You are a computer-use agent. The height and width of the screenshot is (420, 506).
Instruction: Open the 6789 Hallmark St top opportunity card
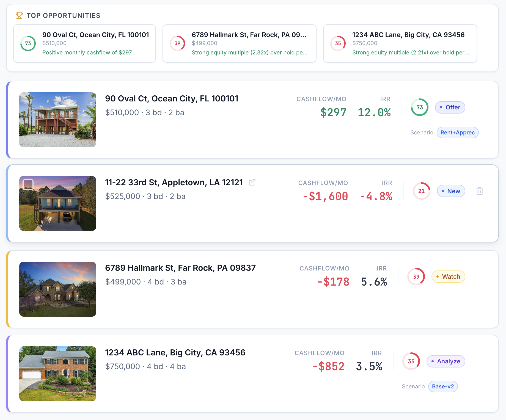pyautogui.click(x=239, y=43)
